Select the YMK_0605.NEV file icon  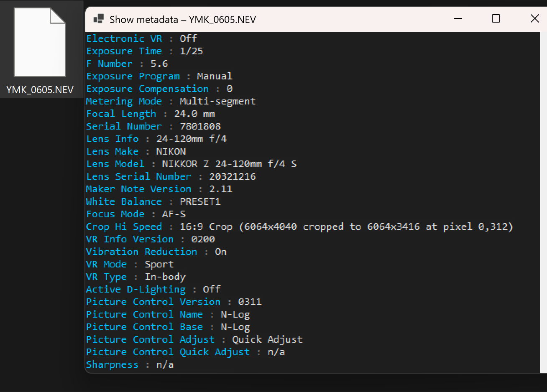click(x=40, y=43)
